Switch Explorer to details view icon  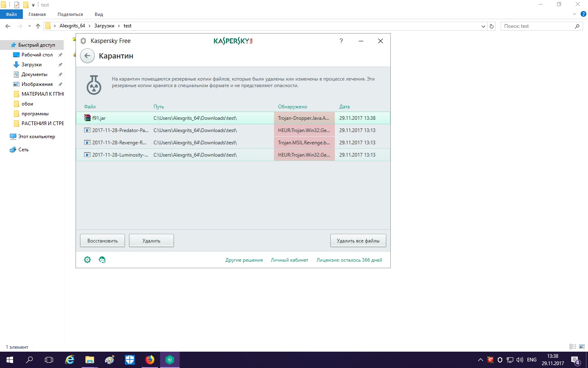(x=573, y=347)
